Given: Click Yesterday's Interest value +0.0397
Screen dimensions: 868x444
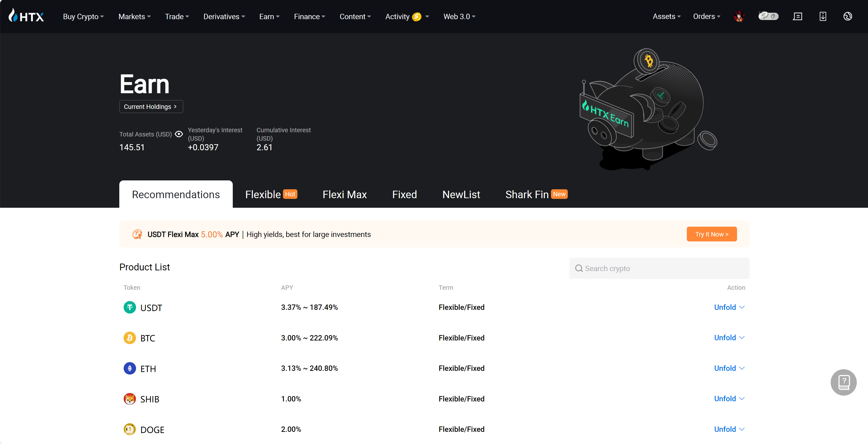Looking at the screenshot, I should pos(203,147).
